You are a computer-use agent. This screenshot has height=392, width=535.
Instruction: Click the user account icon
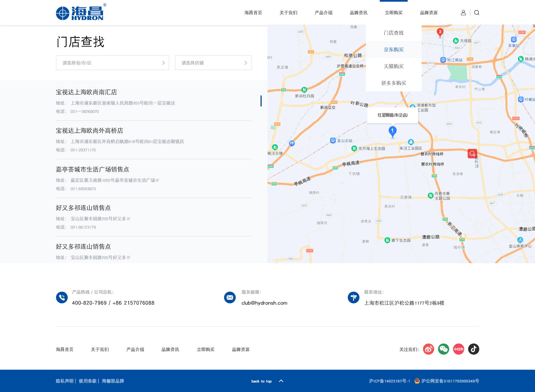pos(463,13)
